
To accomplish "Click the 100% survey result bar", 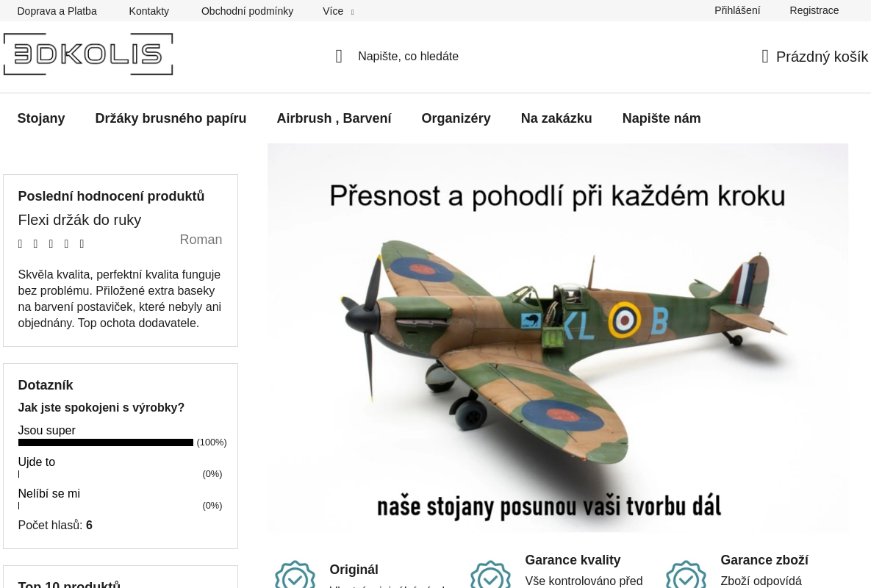I will pyautogui.click(x=105, y=442).
